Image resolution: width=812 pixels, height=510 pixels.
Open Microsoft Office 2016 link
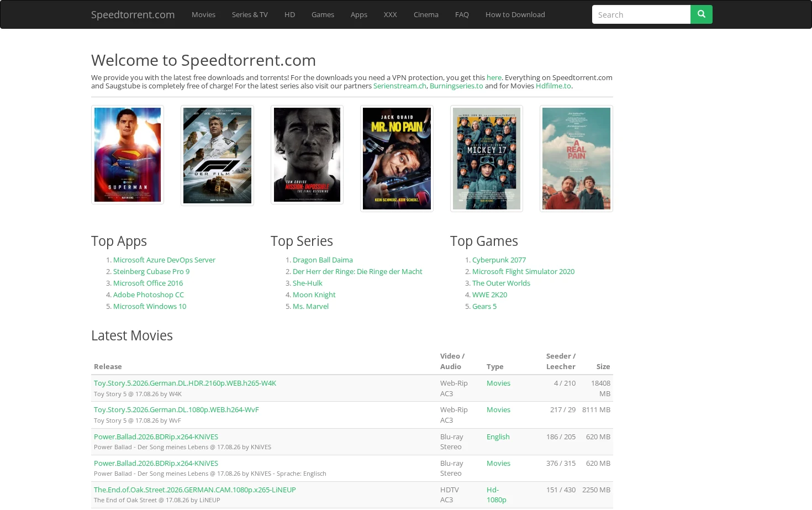pyautogui.click(x=148, y=283)
